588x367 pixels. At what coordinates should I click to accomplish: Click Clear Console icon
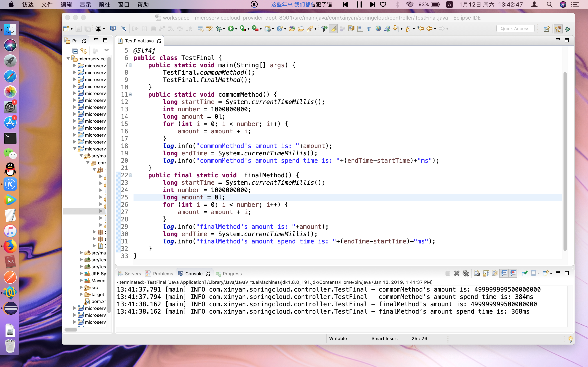pyautogui.click(x=477, y=274)
